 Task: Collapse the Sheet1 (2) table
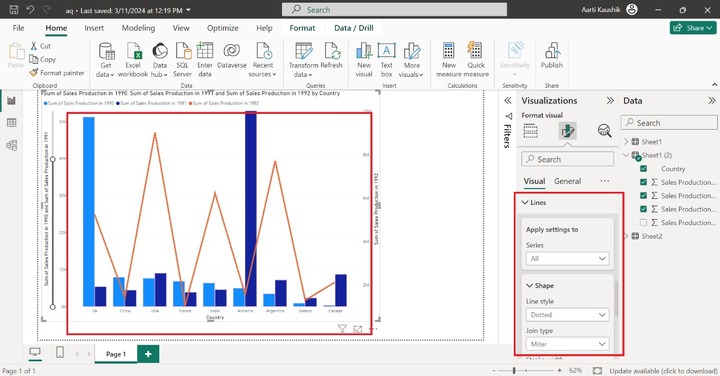626,155
